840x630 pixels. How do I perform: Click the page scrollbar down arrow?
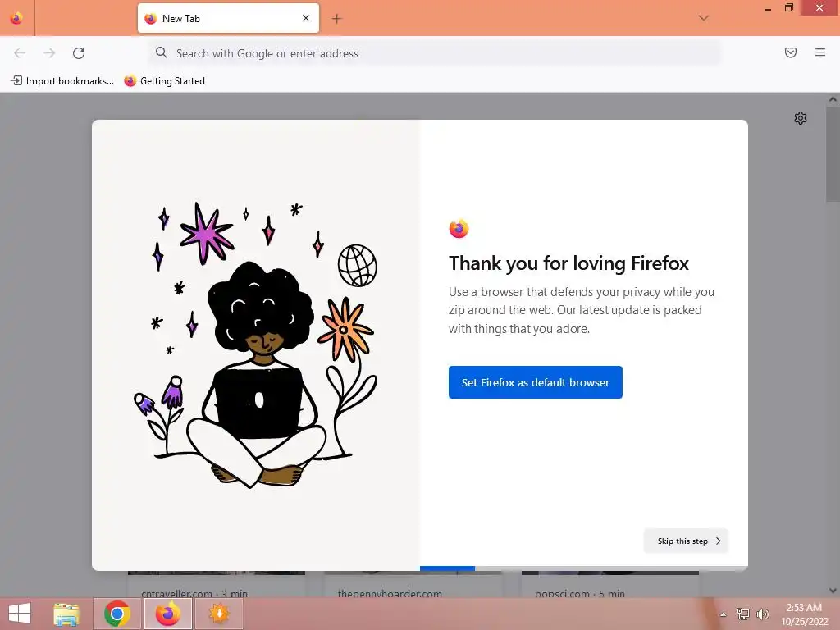click(x=833, y=591)
